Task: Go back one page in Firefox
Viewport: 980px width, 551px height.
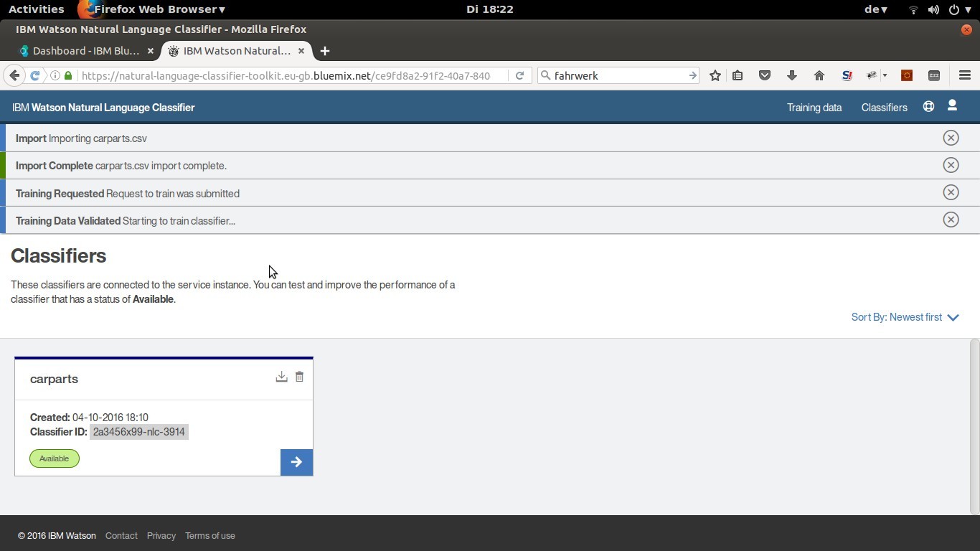Action: pos(14,75)
